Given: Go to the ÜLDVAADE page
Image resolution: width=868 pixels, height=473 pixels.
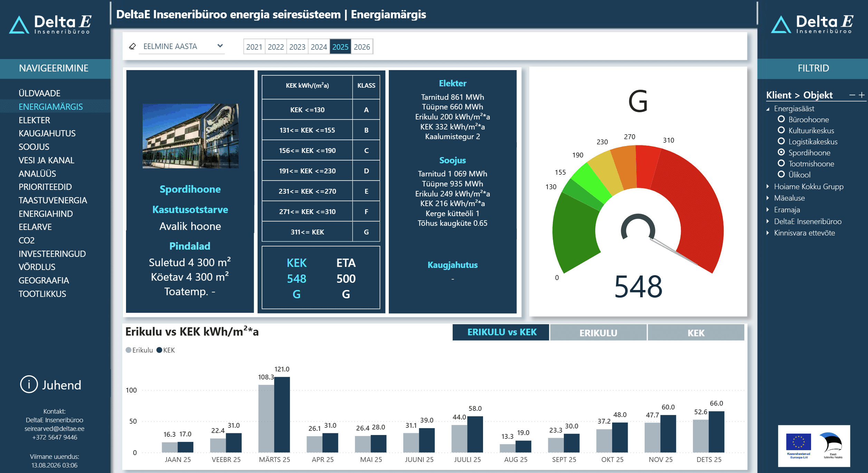Looking at the screenshot, I should coord(39,93).
